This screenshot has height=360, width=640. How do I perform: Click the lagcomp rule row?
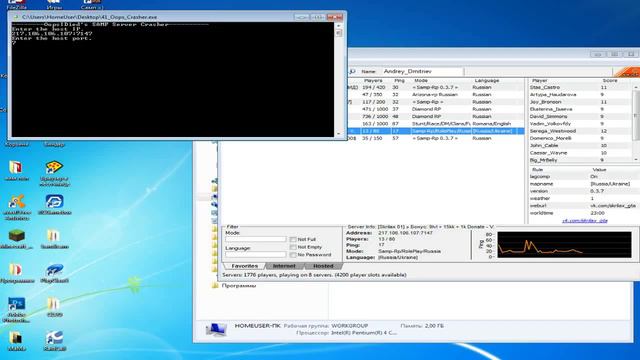[584, 177]
